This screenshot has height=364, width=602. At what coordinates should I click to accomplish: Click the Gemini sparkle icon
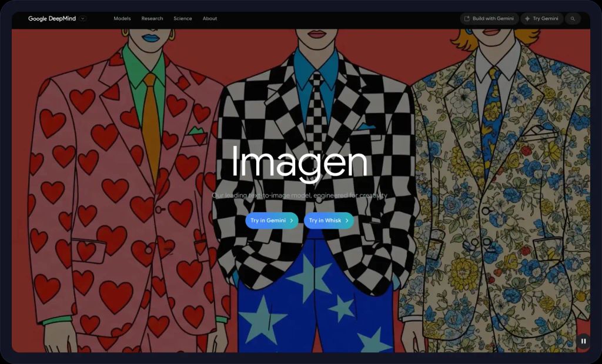click(x=526, y=18)
